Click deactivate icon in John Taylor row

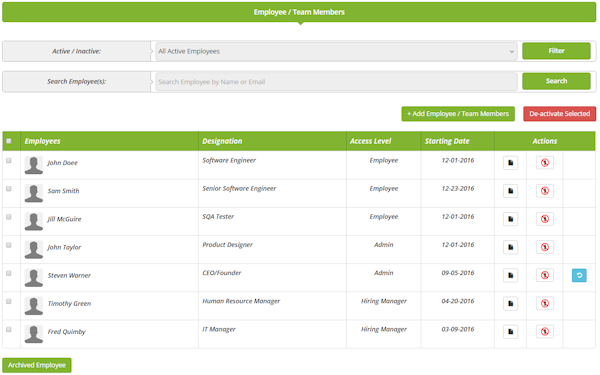[545, 247]
